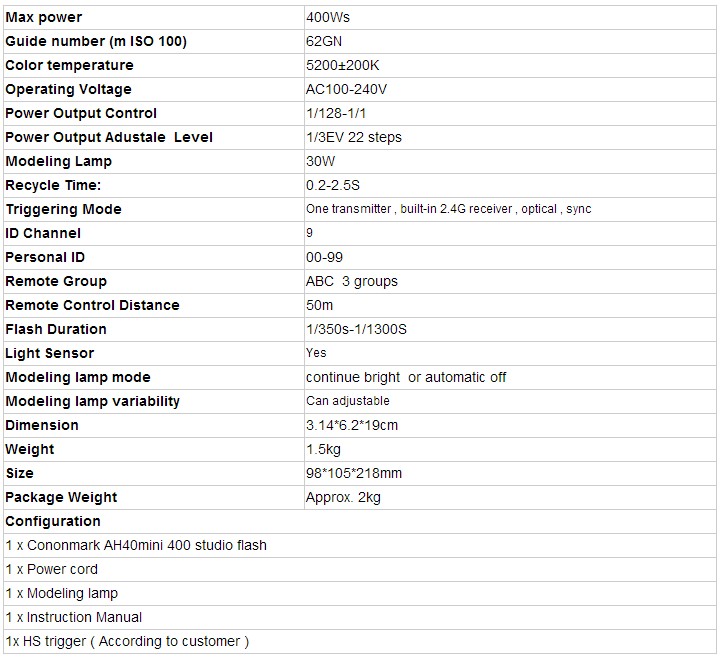Click the Light Sensor Yes value
Viewport: 721px width, 664px height.
[316, 353]
